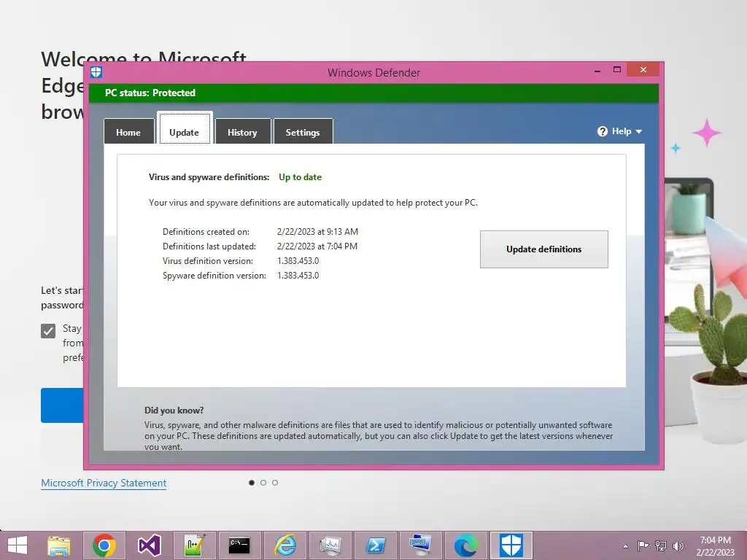
Task: Select the third page indicator dot in Edge
Action: [275, 483]
